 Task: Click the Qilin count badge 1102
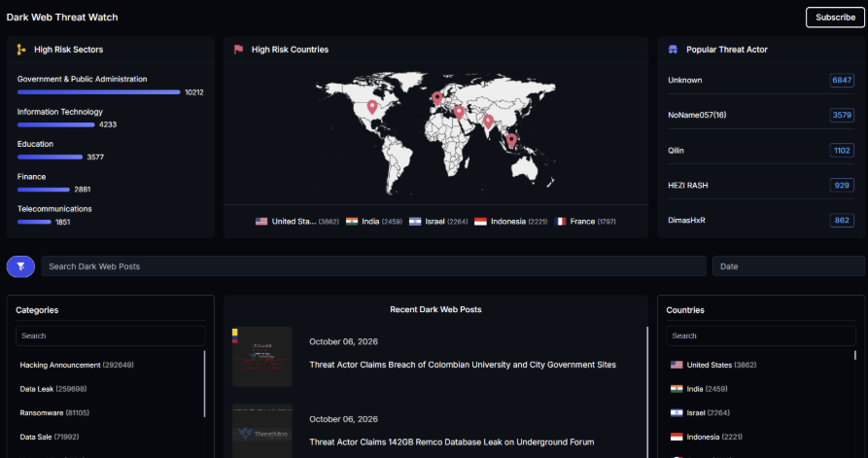pos(842,150)
